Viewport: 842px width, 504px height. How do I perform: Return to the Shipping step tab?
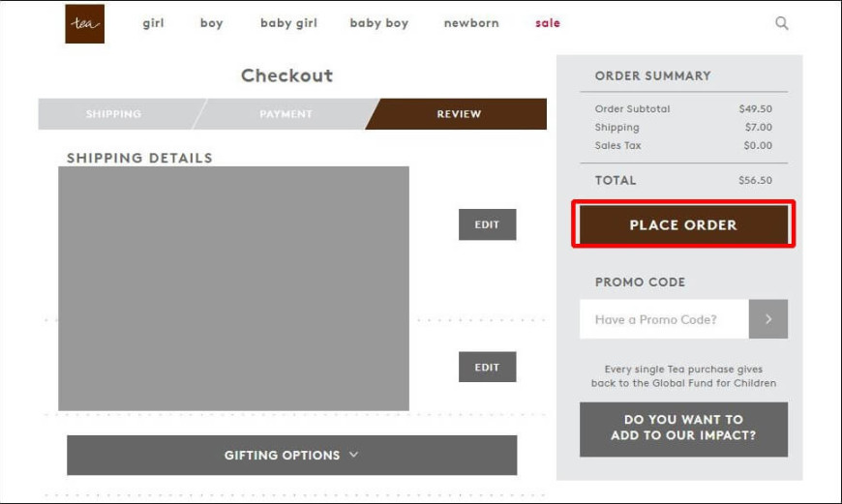pos(114,114)
